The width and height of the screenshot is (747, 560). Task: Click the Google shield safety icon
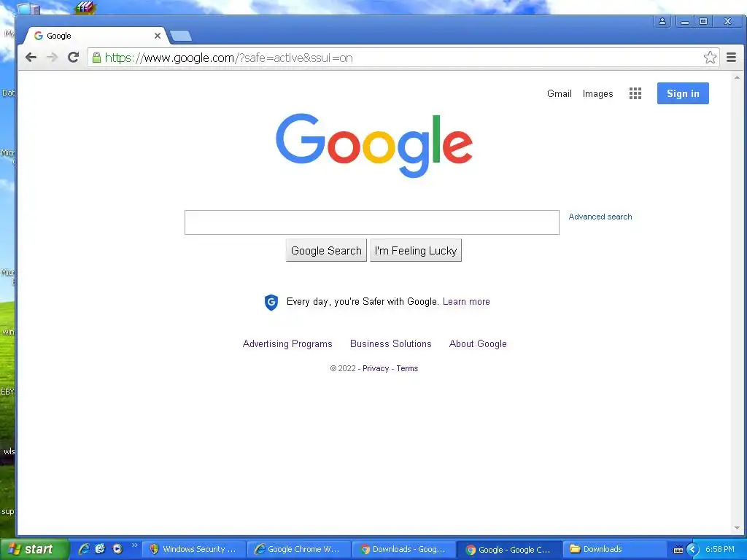(271, 302)
